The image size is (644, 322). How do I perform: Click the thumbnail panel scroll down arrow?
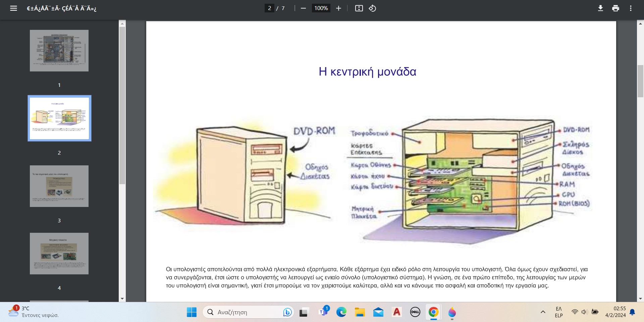(122, 299)
